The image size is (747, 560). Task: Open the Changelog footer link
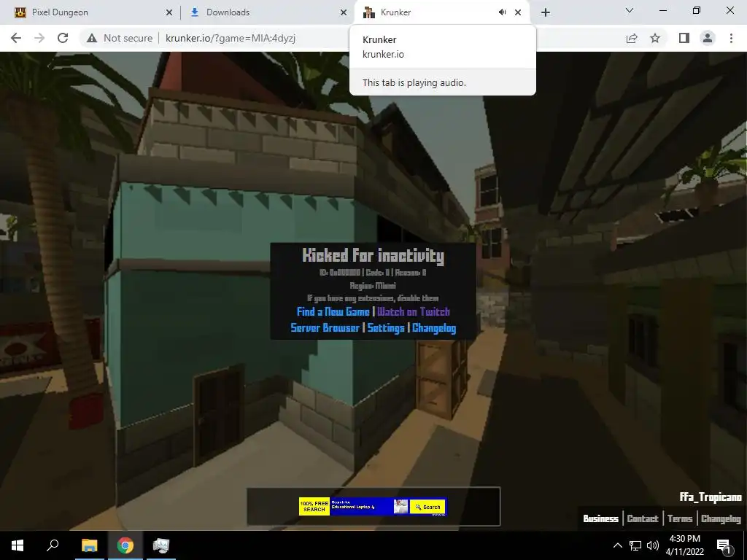[721, 518]
